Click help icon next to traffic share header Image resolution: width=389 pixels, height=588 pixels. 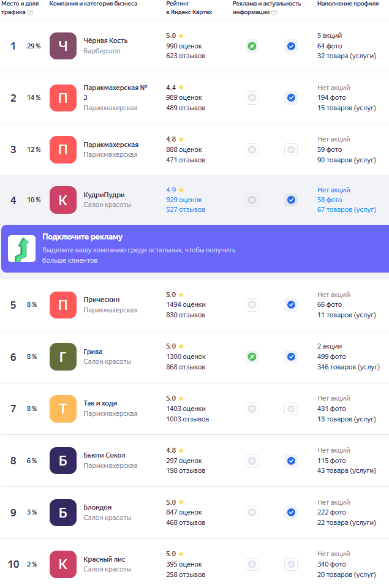pos(31,12)
